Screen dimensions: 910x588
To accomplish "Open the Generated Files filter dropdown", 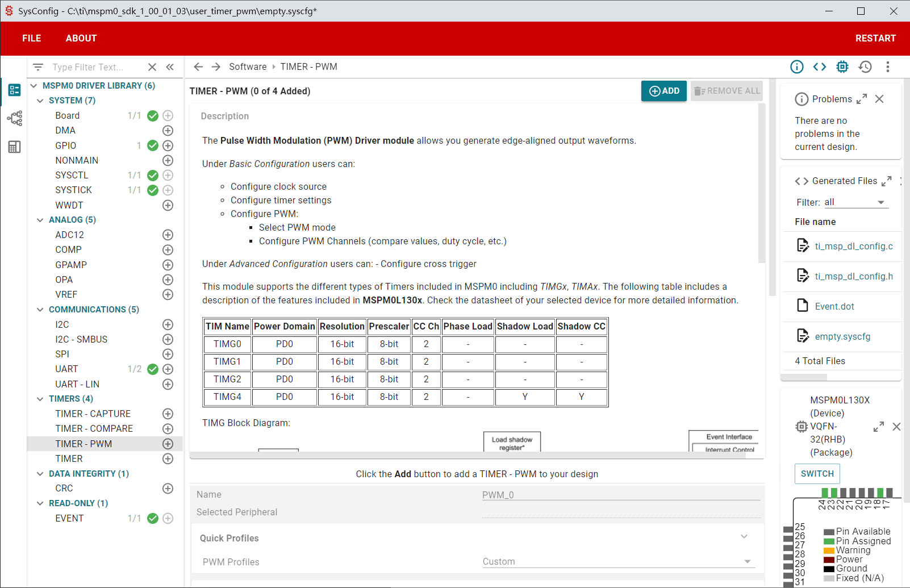I will click(856, 202).
